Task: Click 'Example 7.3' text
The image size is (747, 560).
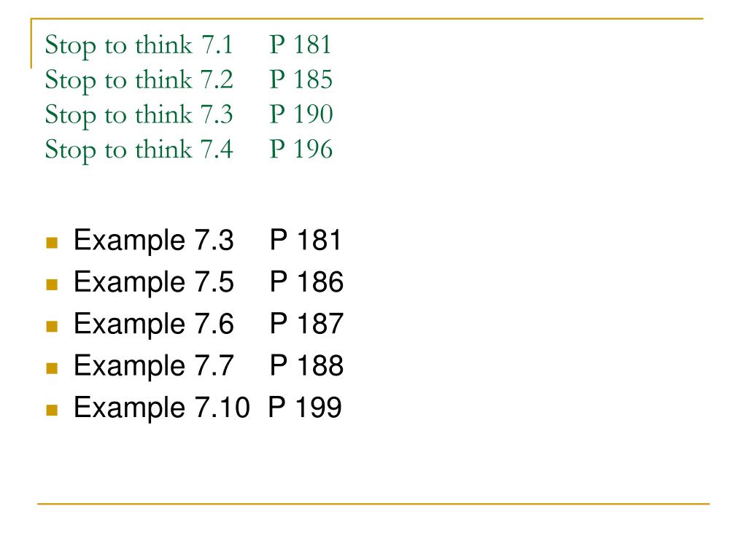Action: (x=153, y=241)
